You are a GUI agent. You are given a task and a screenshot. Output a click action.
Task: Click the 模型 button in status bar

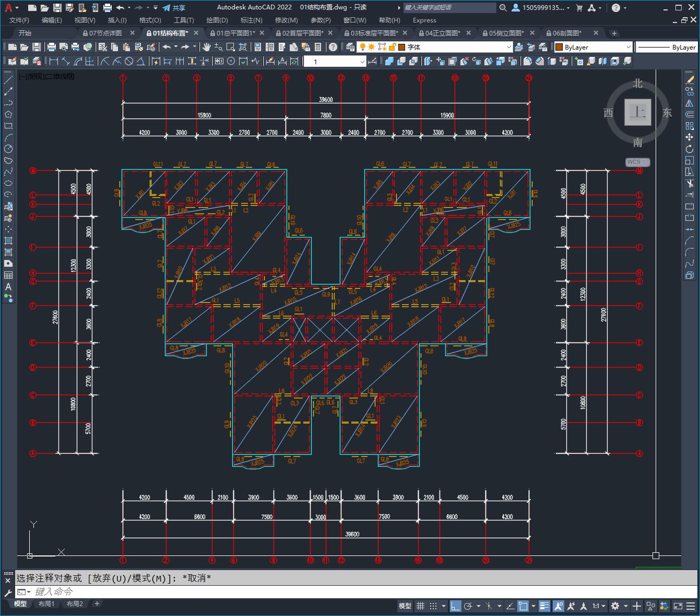tap(405, 606)
